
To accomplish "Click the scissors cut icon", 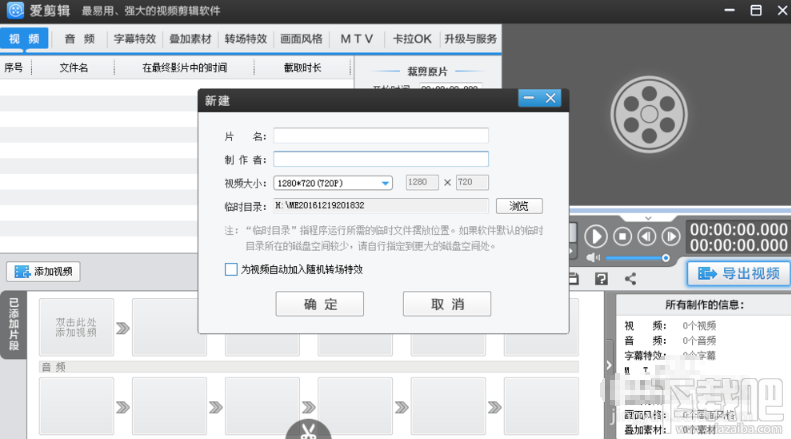I will tap(308, 429).
